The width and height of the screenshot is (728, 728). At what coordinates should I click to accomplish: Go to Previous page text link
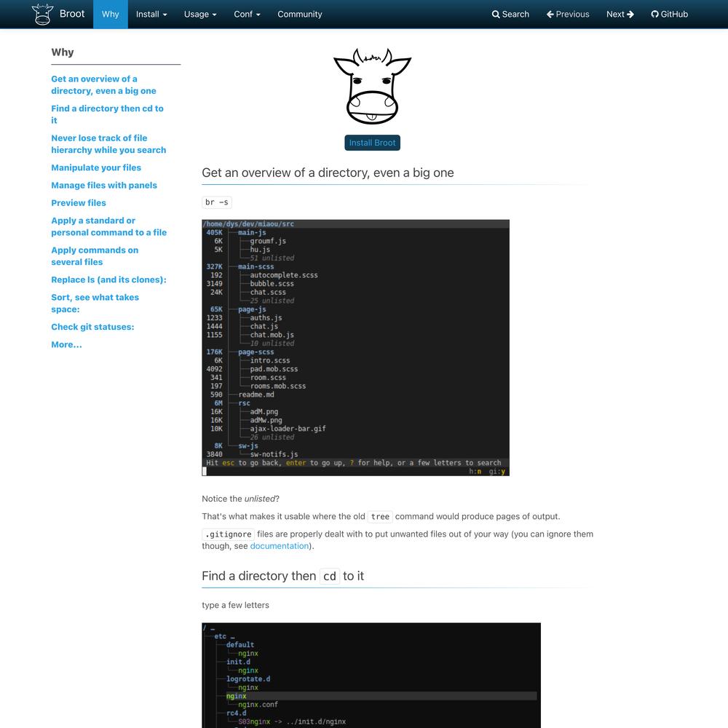(572, 15)
